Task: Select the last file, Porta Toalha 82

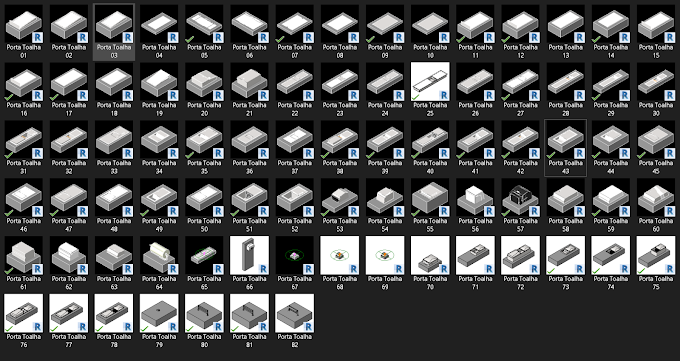Action: coord(294,313)
